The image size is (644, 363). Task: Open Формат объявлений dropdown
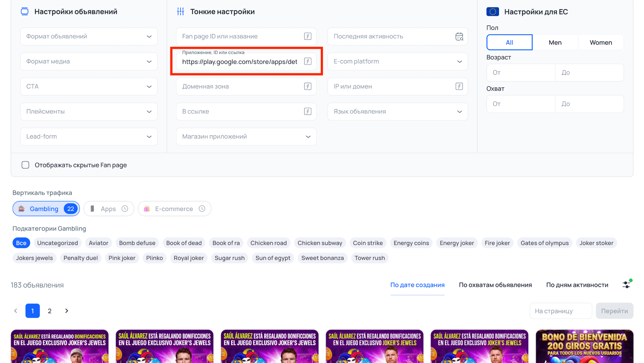pyautogui.click(x=89, y=36)
